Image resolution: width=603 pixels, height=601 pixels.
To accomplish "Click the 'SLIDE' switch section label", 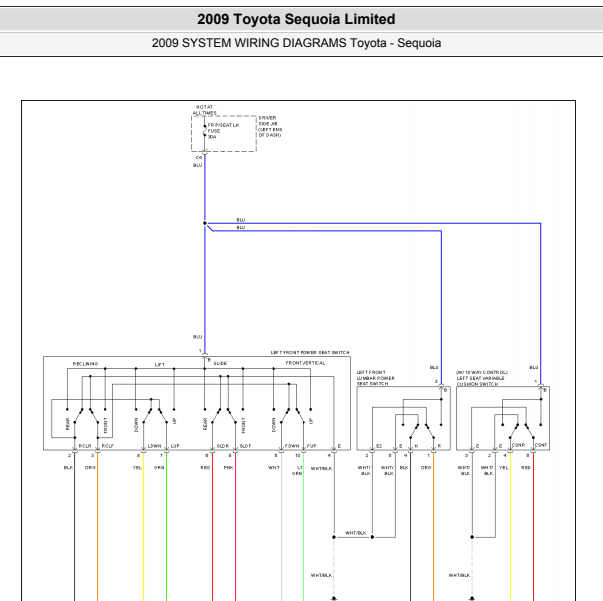I will coord(220,363).
